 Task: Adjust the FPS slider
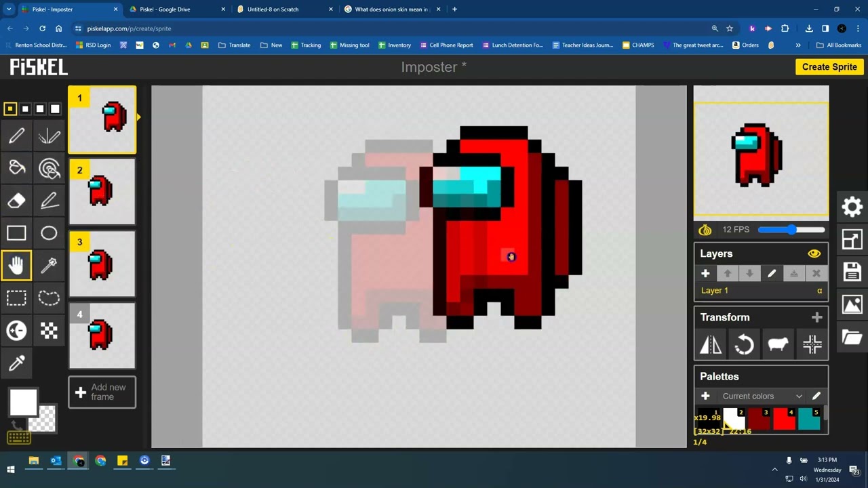click(x=791, y=230)
